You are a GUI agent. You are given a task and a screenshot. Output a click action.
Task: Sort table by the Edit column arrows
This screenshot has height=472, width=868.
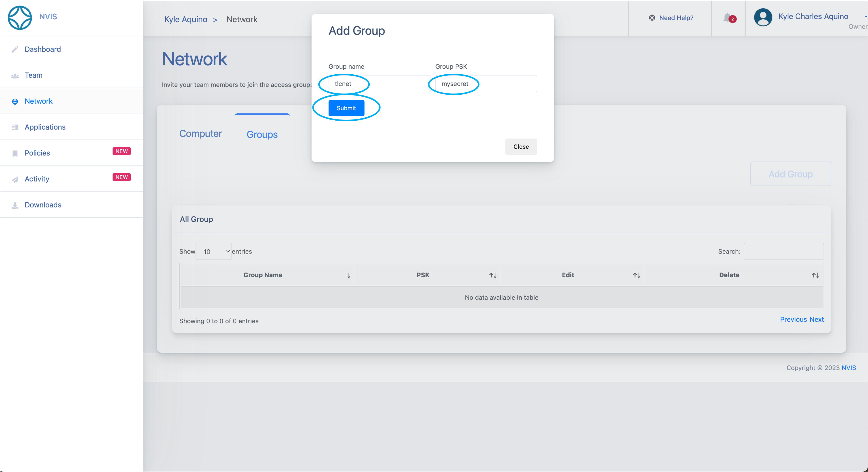pyautogui.click(x=636, y=275)
